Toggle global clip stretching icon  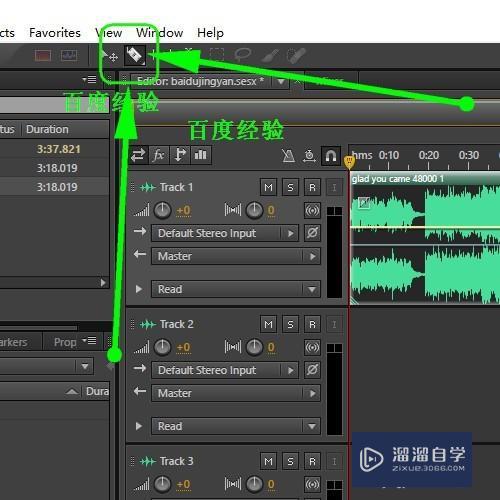(x=309, y=156)
